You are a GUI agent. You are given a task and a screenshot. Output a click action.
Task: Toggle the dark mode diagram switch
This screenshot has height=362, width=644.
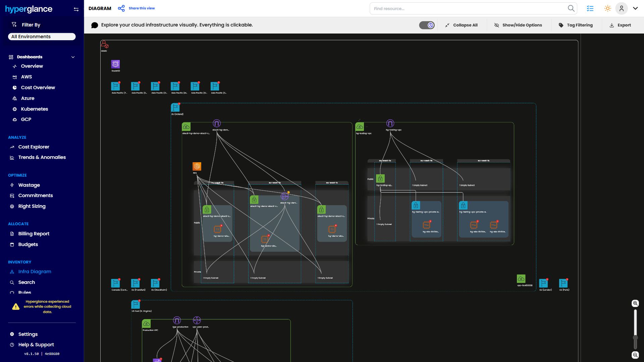click(x=427, y=25)
